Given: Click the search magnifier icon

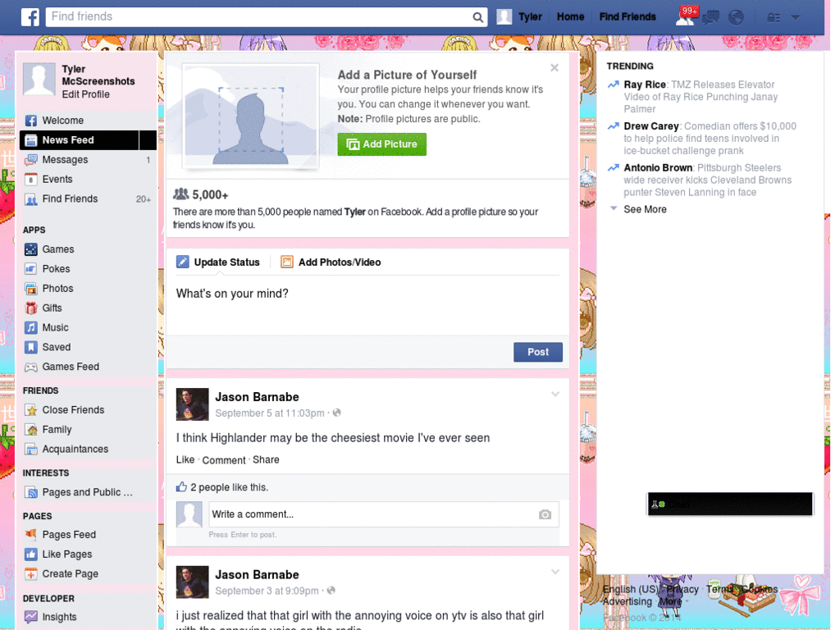Looking at the screenshot, I should [477, 17].
